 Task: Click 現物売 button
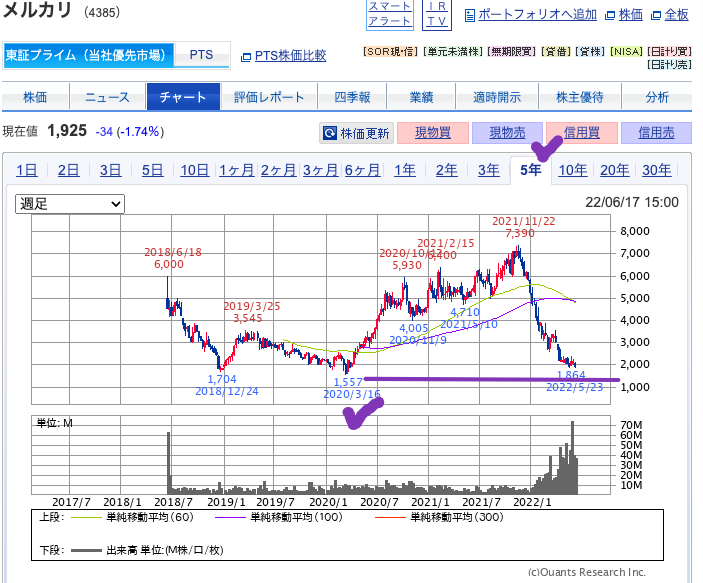click(x=507, y=133)
